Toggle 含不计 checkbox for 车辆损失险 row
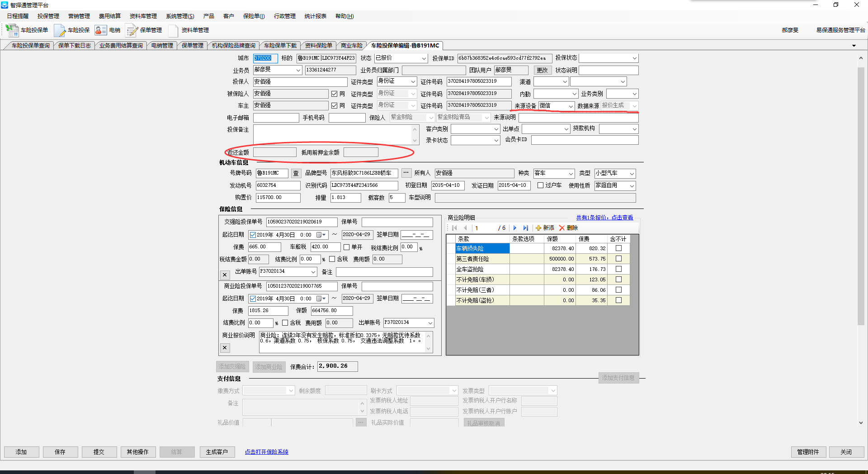Image resolution: width=868 pixels, height=474 pixels. 618,248
